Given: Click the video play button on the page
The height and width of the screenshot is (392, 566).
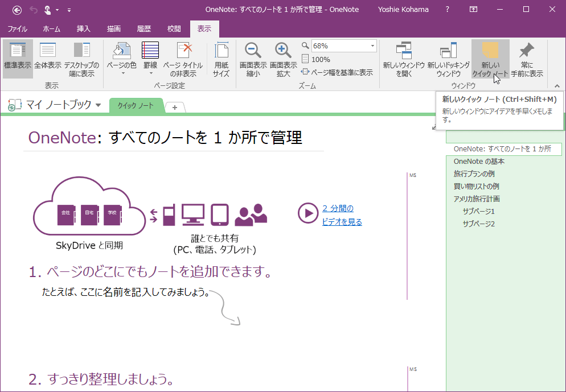Looking at the screenshot, I should pos(308,213).
